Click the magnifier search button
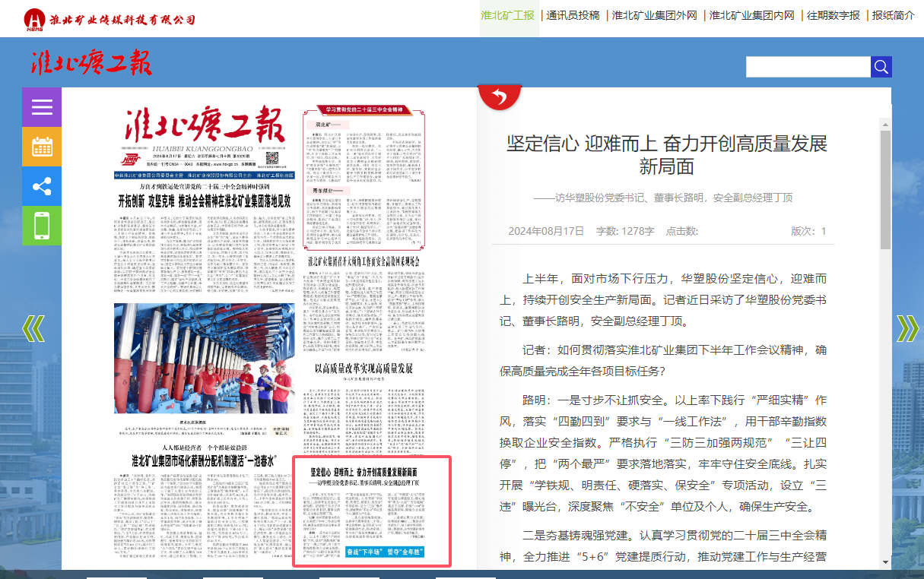924x579 pixels. click(881, 67)
